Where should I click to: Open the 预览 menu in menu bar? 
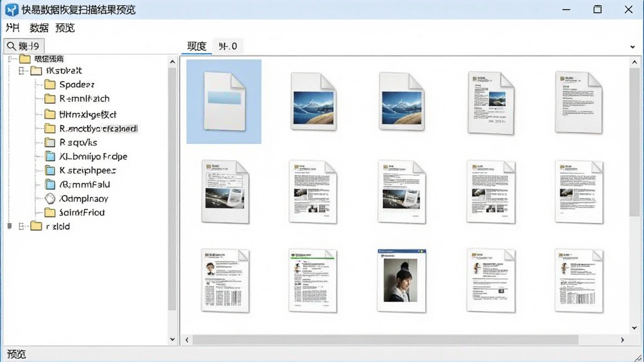[x=65, y=28]
